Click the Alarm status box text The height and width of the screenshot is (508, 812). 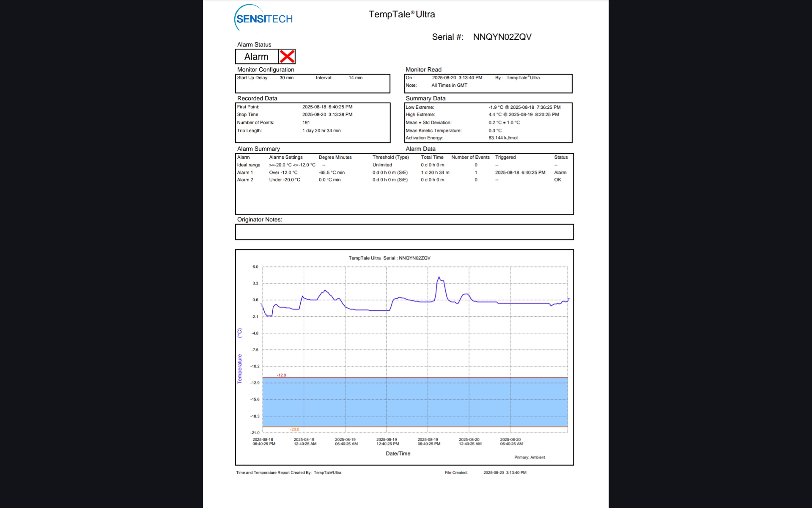[x=256, y=56]
